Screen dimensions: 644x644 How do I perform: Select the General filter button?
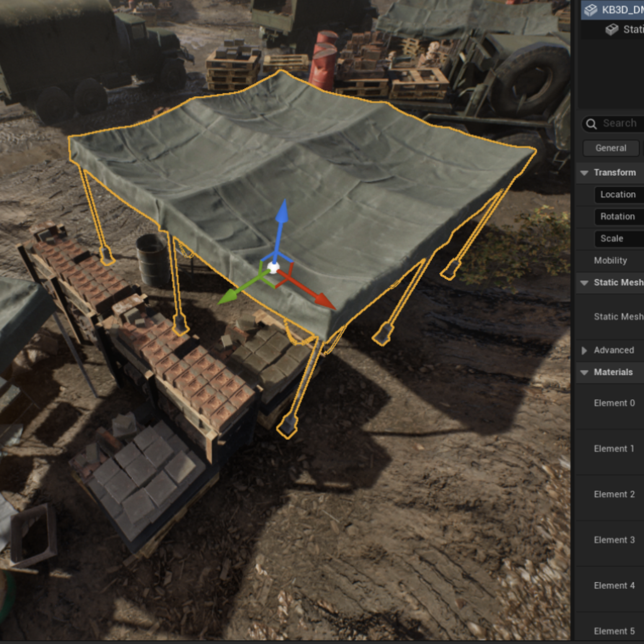click(610, 148)
